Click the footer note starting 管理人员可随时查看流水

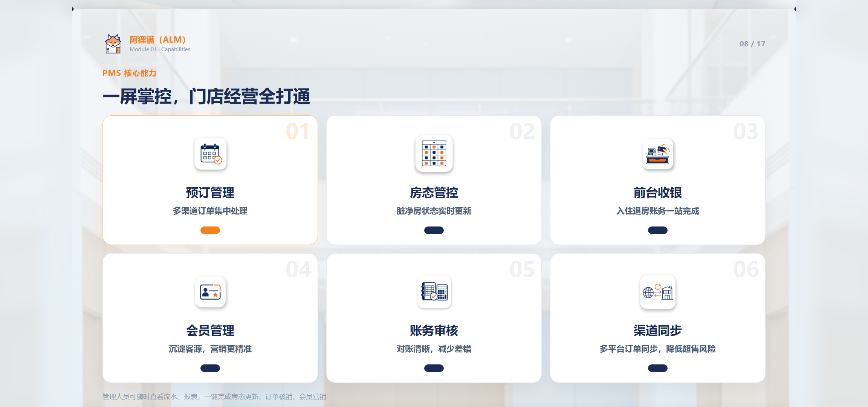(x=214, y=396)
